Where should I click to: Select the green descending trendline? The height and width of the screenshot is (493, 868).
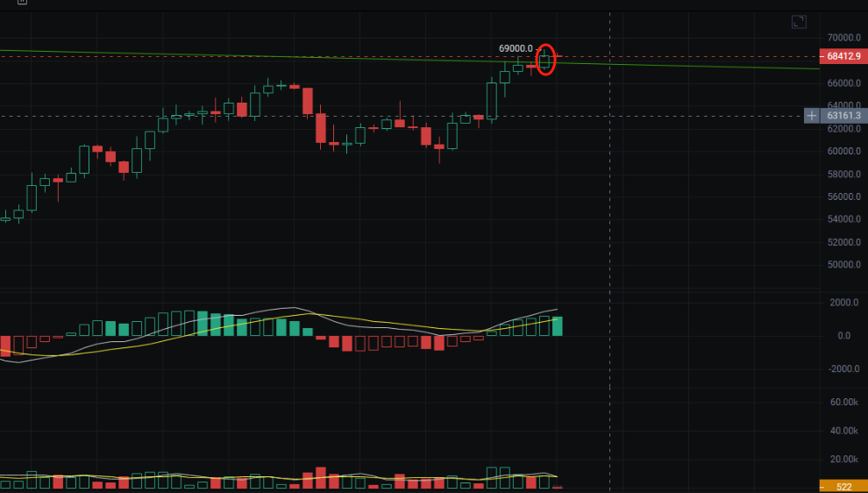pos(409,60)
